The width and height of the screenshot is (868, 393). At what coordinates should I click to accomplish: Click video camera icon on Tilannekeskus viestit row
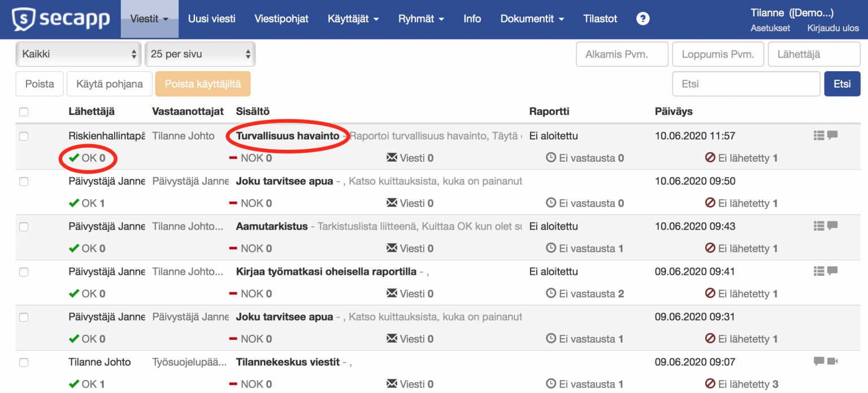click(832, 361)
